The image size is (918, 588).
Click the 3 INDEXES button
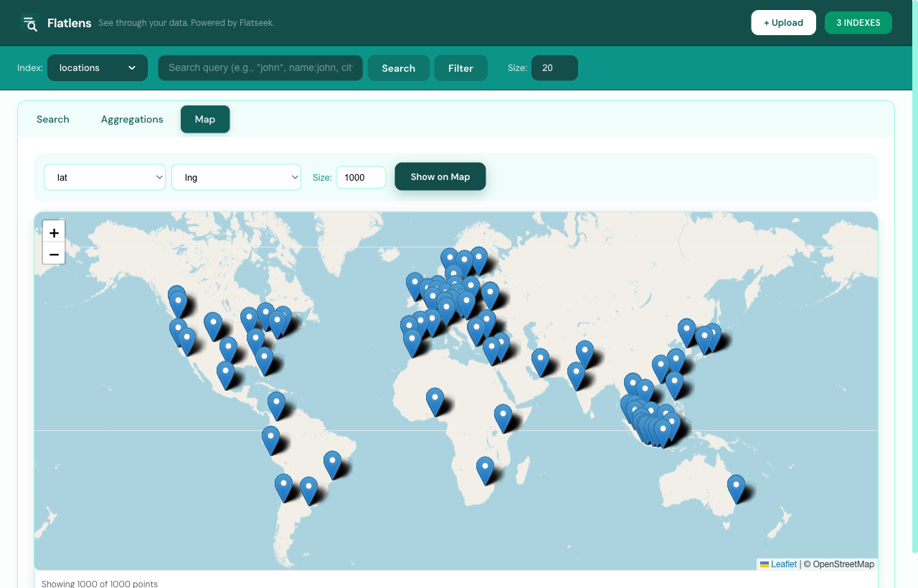click(858, 22)
